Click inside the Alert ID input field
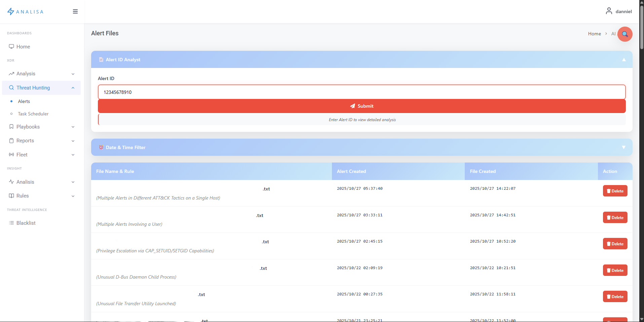This screenshot has height=322, width=644. click(362, 92)
